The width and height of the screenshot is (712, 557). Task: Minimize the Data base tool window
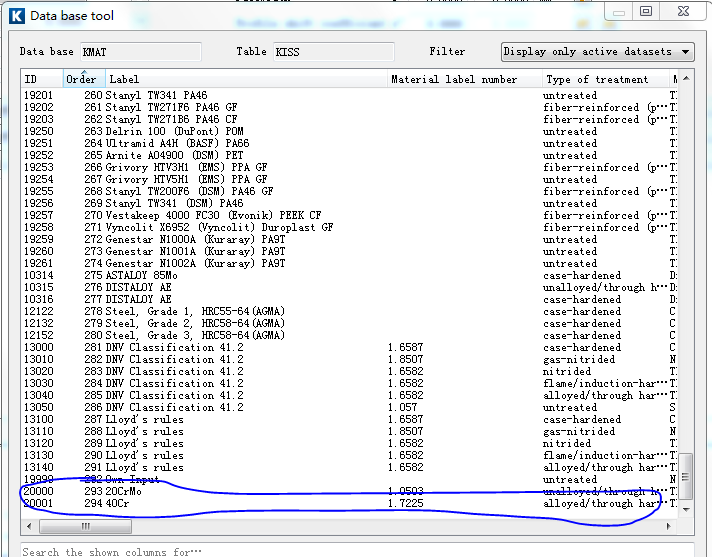pos(619,11)
